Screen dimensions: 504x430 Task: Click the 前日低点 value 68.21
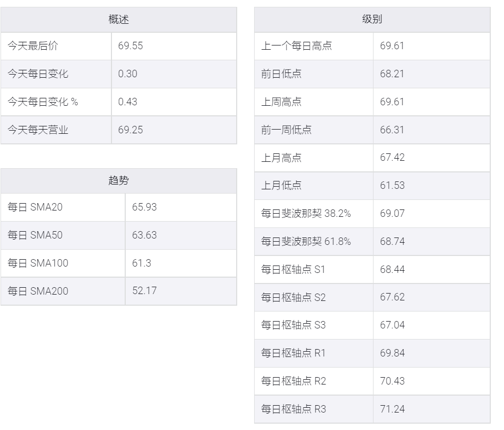coord(392,74)
